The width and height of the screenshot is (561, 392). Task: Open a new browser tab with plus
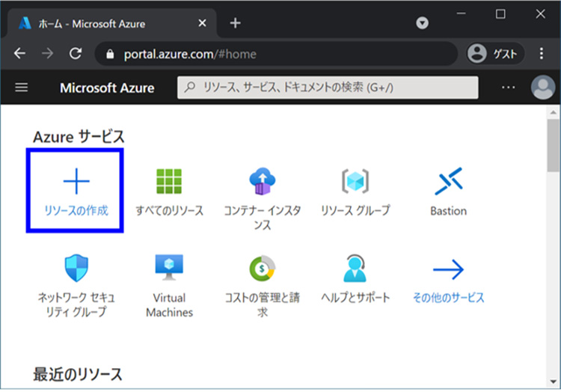[x=235, y=23]
